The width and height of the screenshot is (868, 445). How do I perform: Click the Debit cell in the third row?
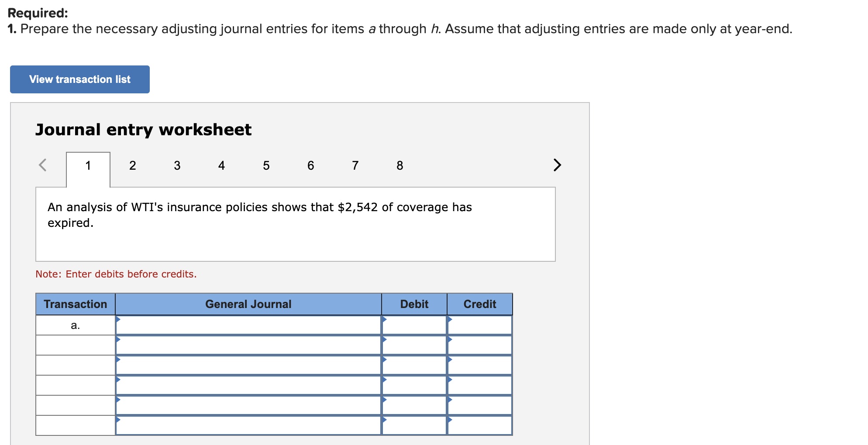pos(414,365)
